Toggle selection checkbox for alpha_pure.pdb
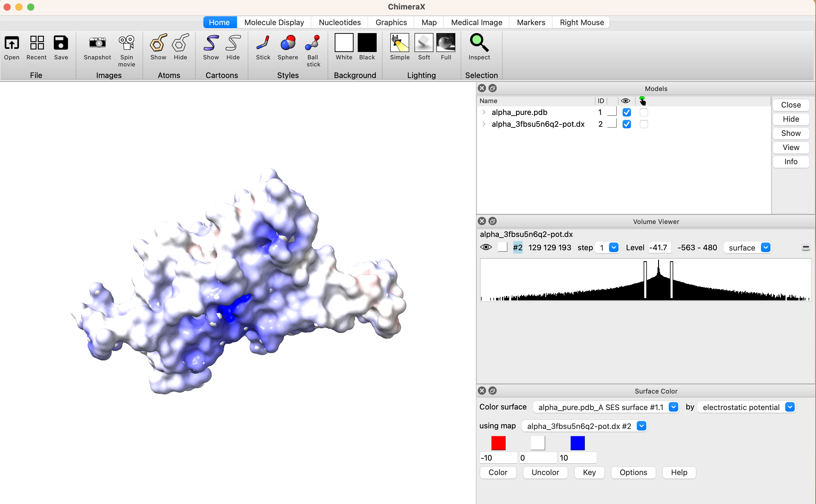816x504 pixels. [644, 112]
